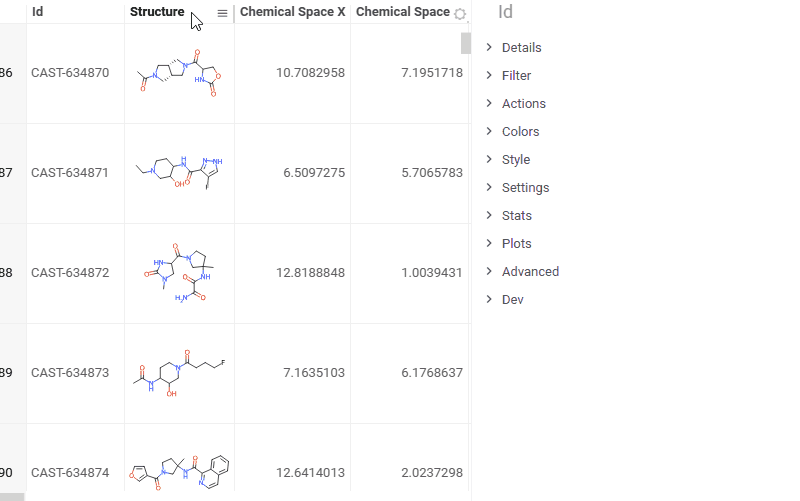Click the CAST-634872 molecule structure
Screen dimensions: 800x501
point(180,273)
